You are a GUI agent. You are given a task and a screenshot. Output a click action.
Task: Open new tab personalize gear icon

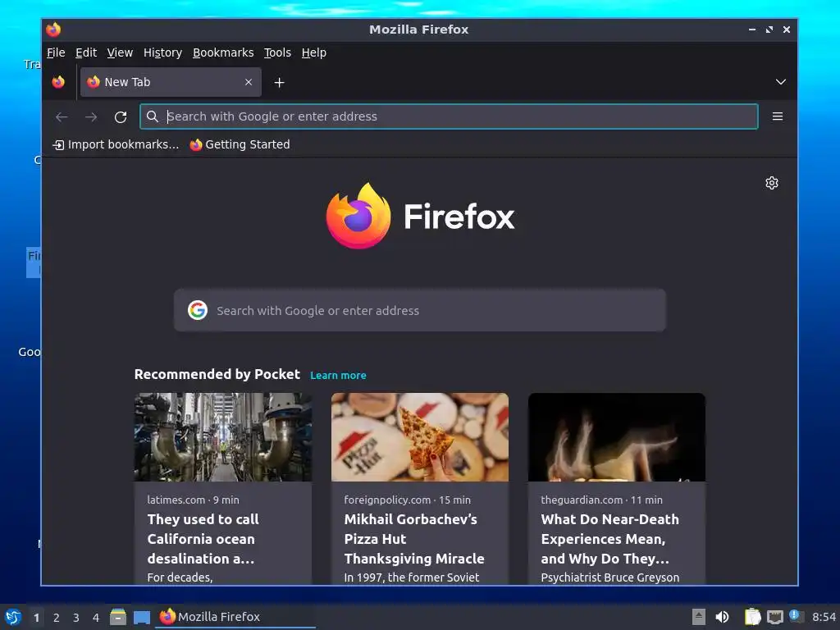pos(771,183)
